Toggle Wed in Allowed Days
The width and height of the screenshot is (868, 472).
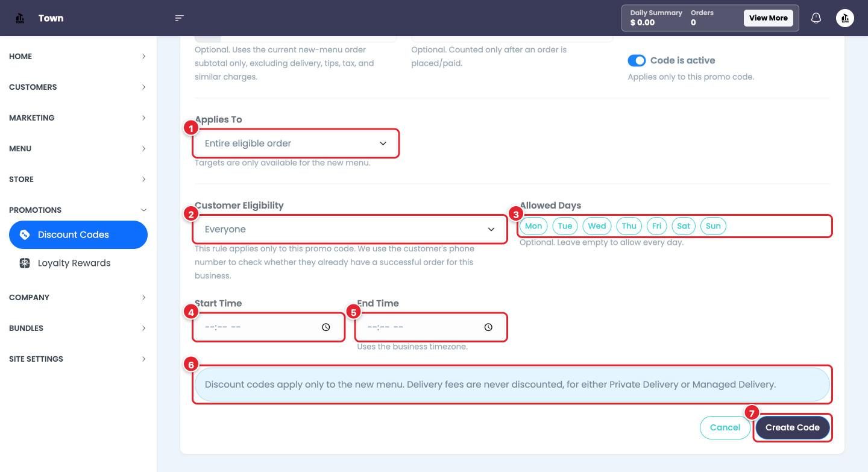[x=597, y=226]
